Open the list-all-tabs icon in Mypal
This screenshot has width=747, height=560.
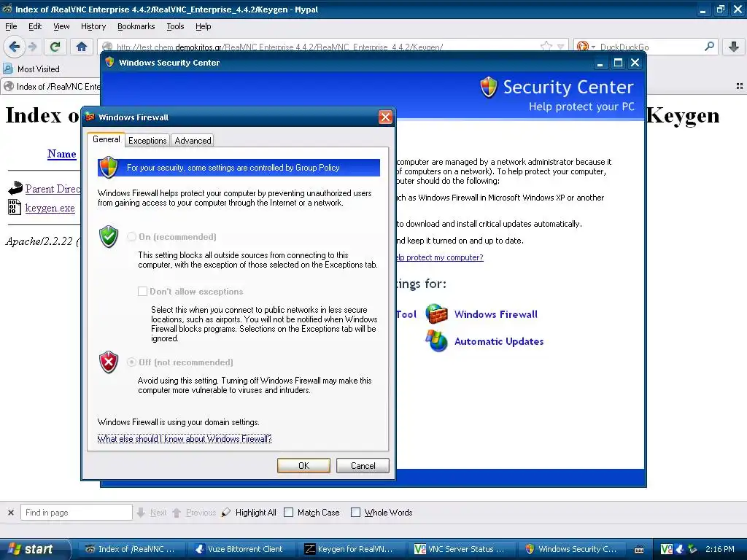(x=740, y=86)
